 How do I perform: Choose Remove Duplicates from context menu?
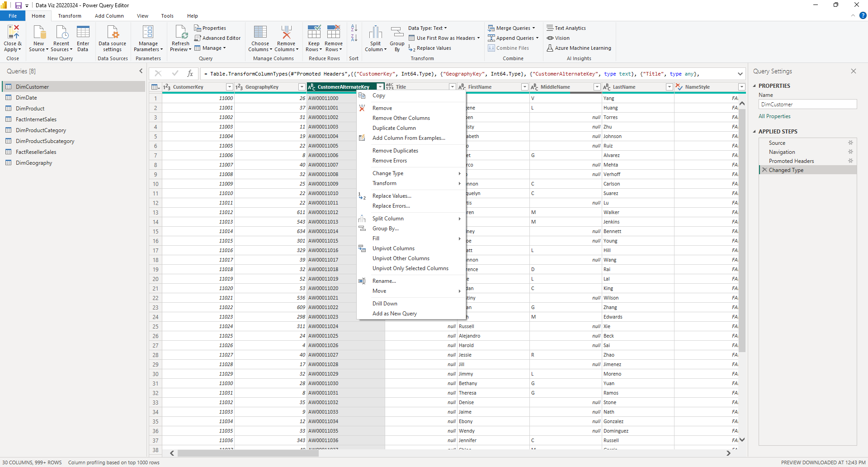point(395,151)
